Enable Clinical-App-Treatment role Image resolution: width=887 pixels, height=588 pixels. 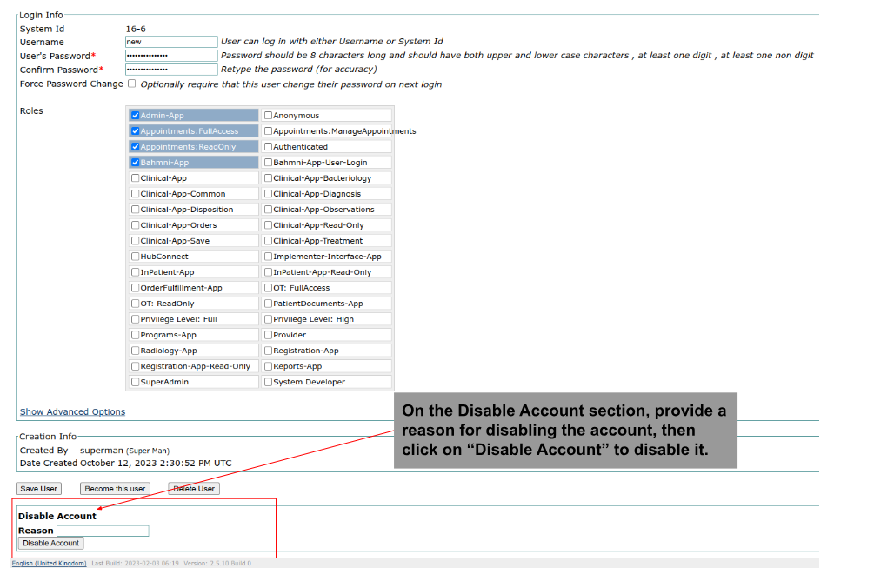[x=268, y=241]
